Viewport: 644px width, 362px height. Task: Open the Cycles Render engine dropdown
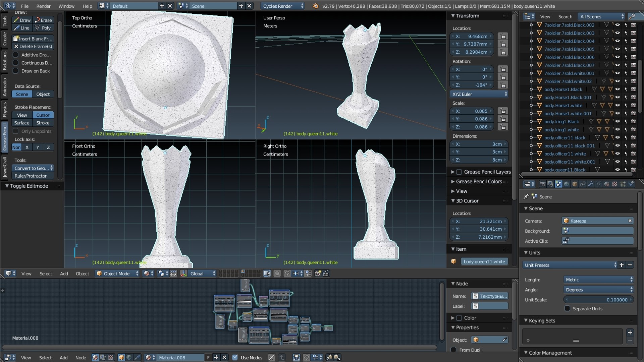point(282,6)
